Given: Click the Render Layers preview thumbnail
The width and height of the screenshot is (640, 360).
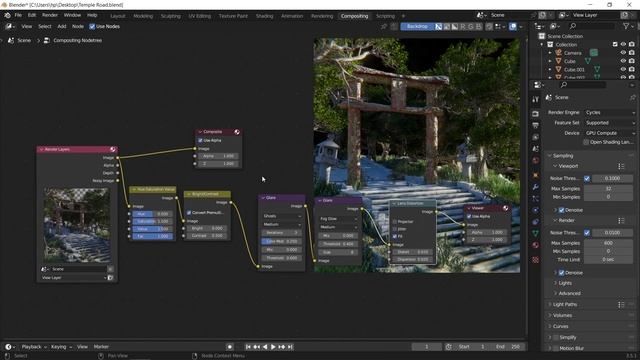Looking at the screenshot, I should (x=77, y=225).
